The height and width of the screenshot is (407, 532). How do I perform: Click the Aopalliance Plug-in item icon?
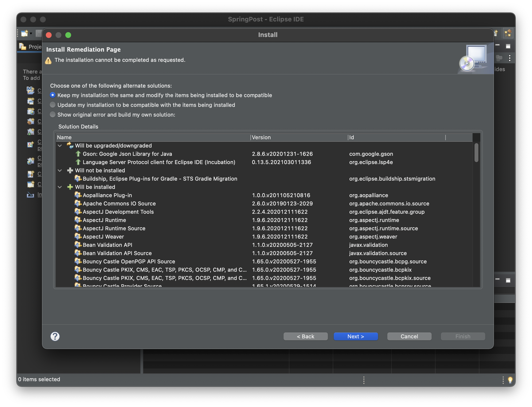[x=78, y=195]
